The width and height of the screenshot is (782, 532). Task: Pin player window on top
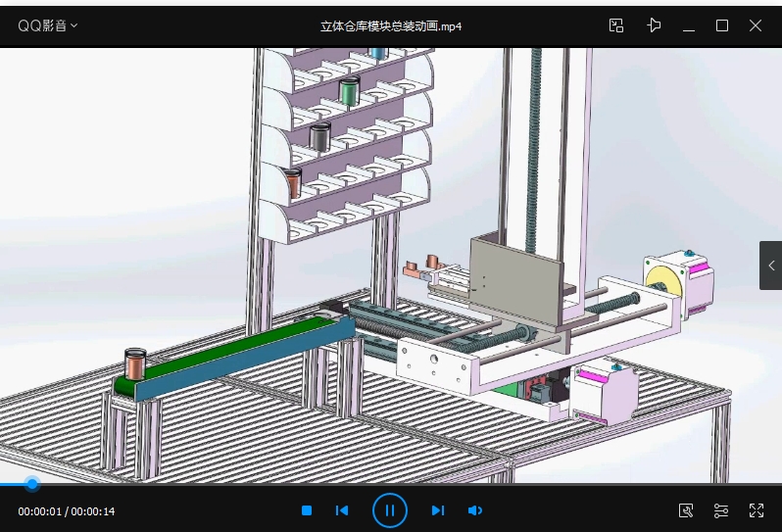(654, 25)
